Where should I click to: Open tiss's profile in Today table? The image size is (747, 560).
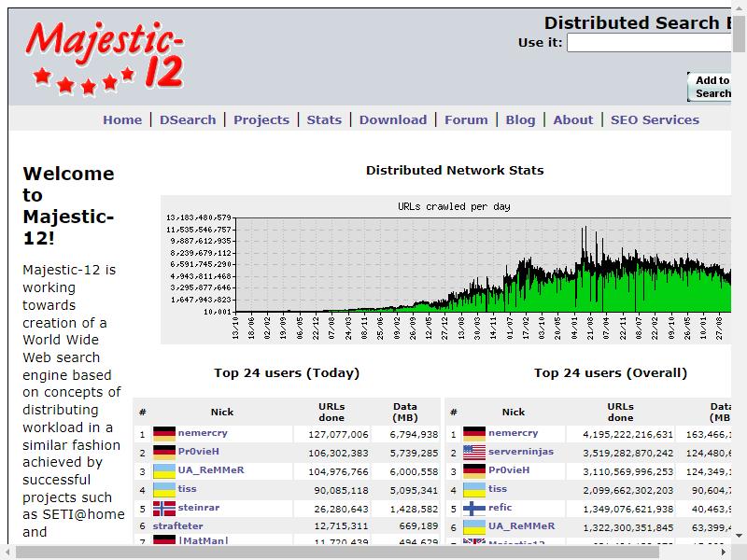(187, 488)
